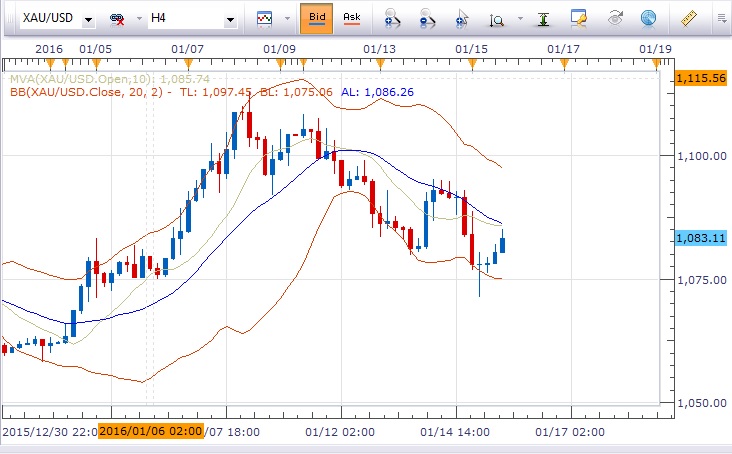Click the orange marker below 01/19 date
This screenshot has width=732, height=454.
click(x=656, y=64)
